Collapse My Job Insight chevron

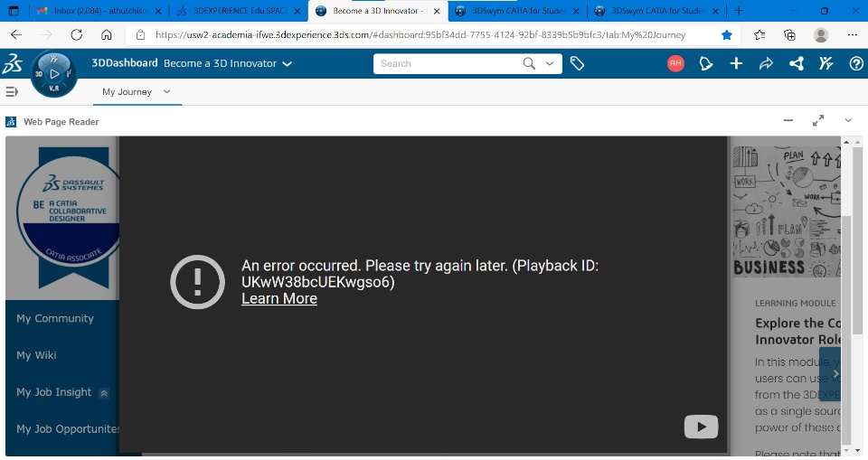point(103,393)
